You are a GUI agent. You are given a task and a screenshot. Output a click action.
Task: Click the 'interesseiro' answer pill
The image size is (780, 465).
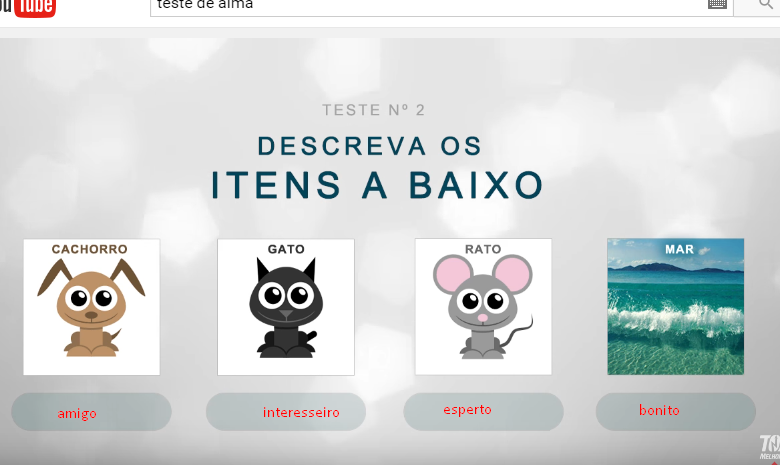pyautogui.click(x=286, y=412)
